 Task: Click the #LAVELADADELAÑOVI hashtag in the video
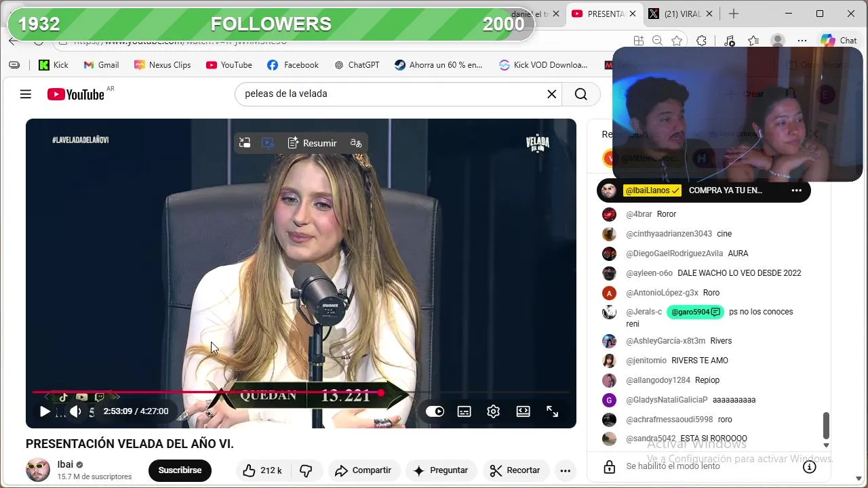(x=81, y=140)
